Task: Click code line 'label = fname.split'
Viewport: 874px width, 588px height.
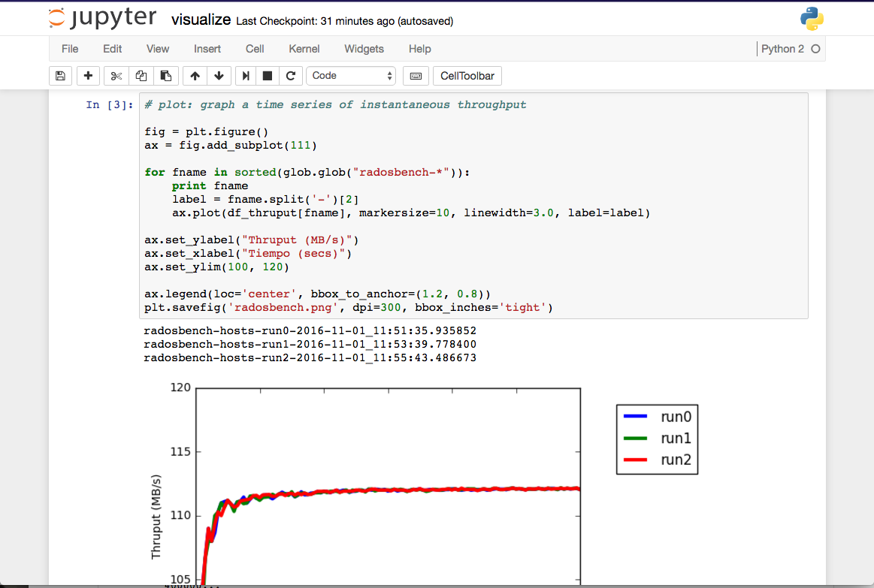Action: coord(265,199)
